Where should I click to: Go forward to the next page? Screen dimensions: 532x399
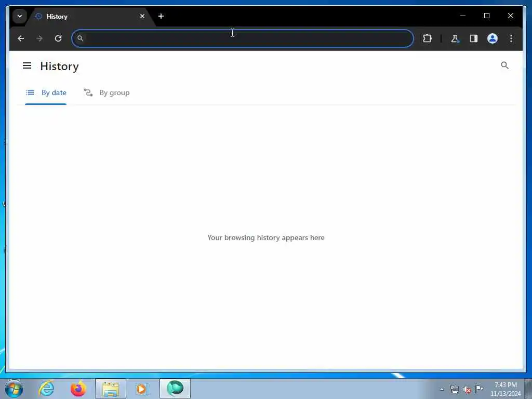pyautogui.click(x=39, y=38)
